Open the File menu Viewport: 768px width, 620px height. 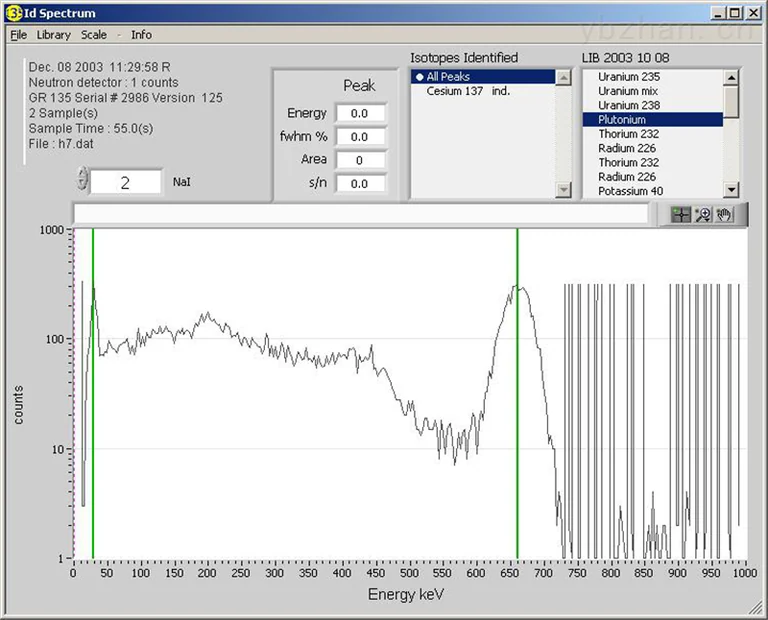(19, 35)
